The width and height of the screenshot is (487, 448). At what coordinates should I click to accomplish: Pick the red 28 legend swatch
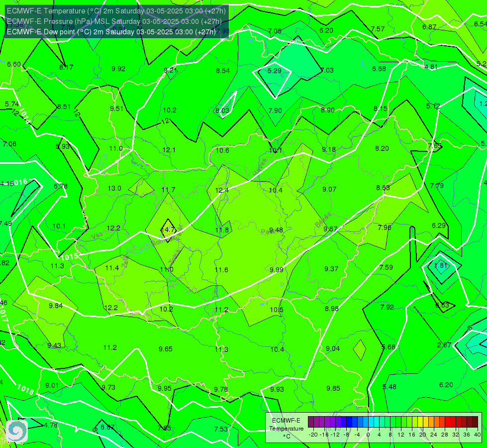[448, 422]
